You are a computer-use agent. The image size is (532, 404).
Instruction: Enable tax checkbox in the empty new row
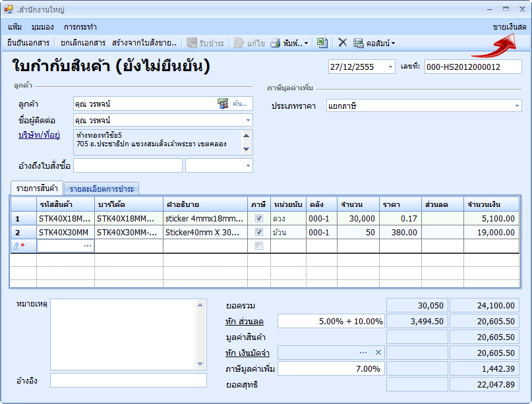click(x=259, y=246)
